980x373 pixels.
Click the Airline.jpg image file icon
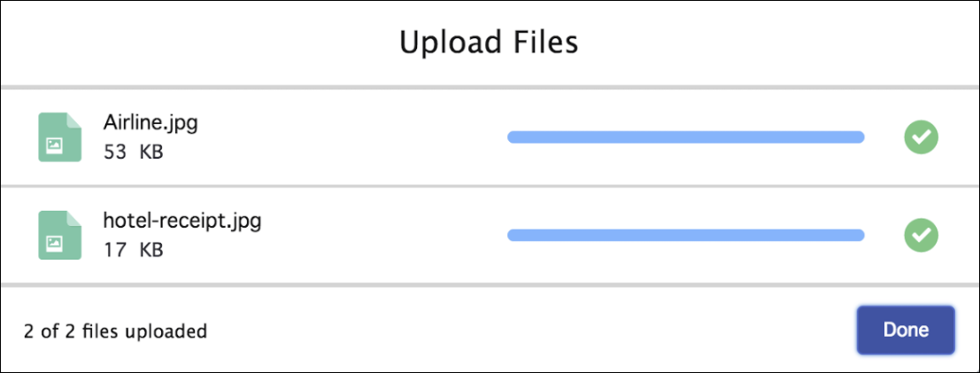pyautogui.click(x=56, y=136)
